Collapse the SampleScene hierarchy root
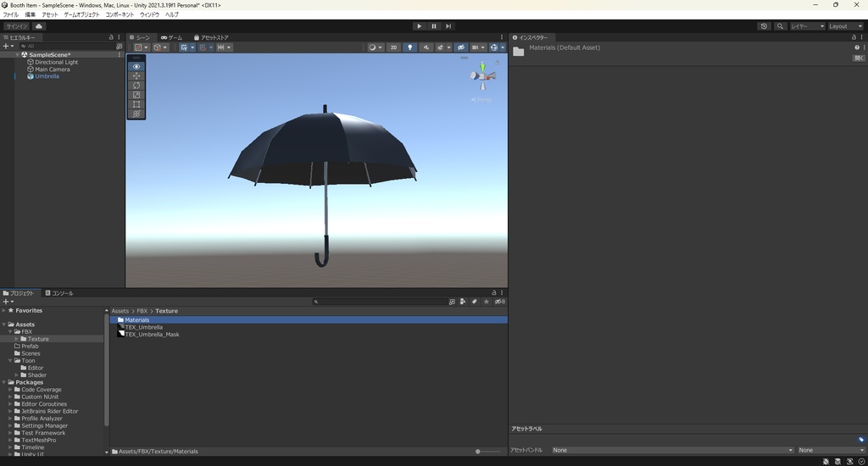868x466 pixels. pos(18,55)
